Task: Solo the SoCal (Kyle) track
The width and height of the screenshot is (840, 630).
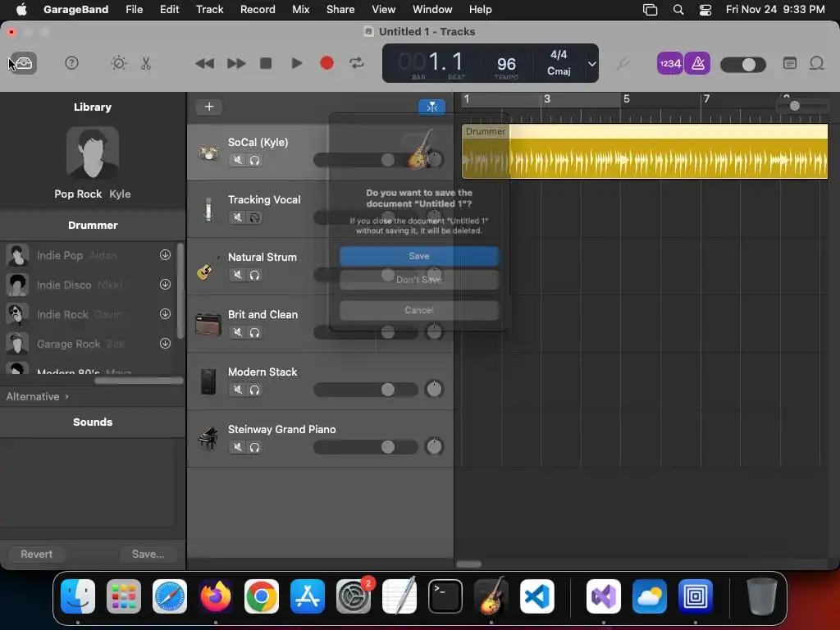Action: tap(254, 160)
